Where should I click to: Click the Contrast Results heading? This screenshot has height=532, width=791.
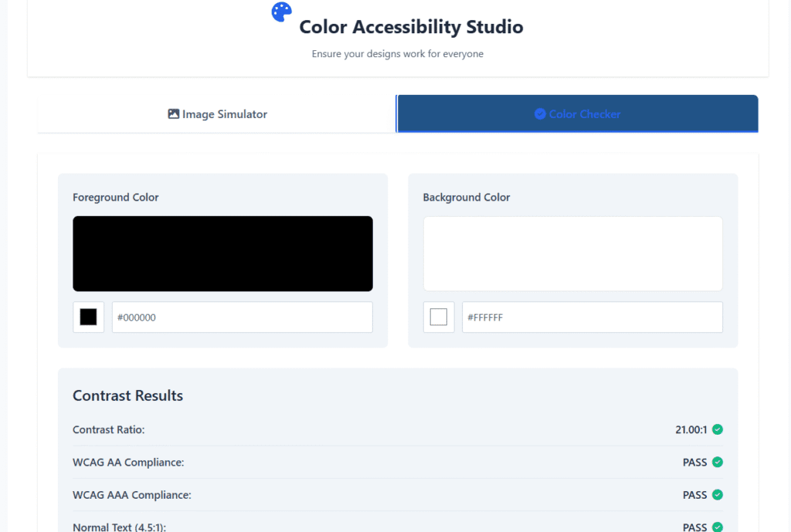[127, 395]
